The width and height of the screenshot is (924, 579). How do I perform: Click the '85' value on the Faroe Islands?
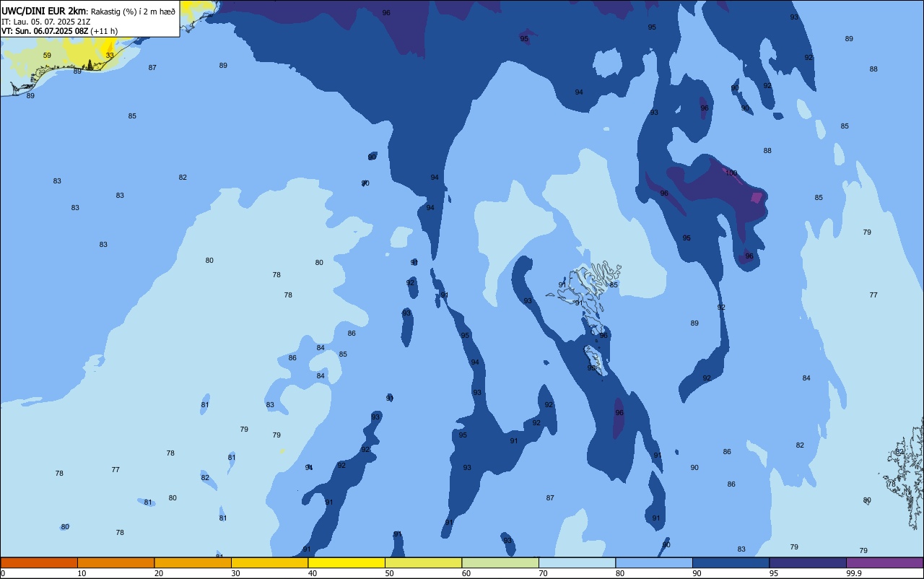[614, 285]
